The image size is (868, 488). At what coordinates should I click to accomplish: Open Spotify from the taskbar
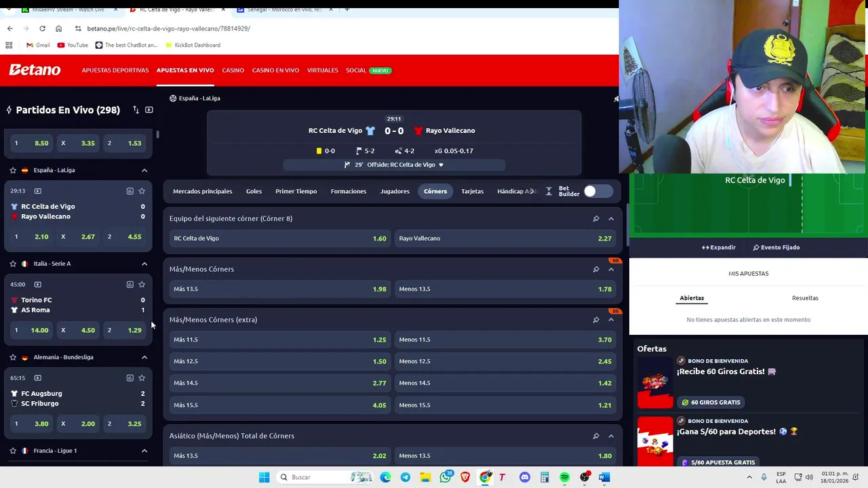565,477
